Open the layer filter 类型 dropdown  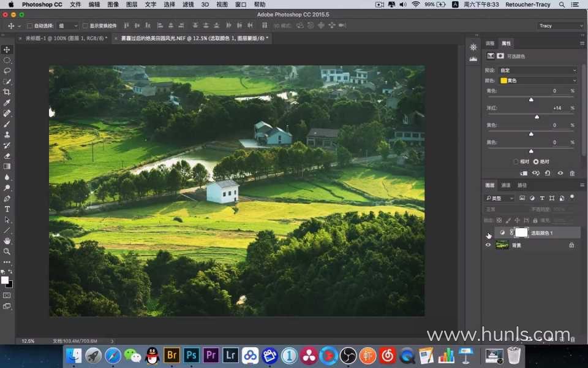[500, 198]
